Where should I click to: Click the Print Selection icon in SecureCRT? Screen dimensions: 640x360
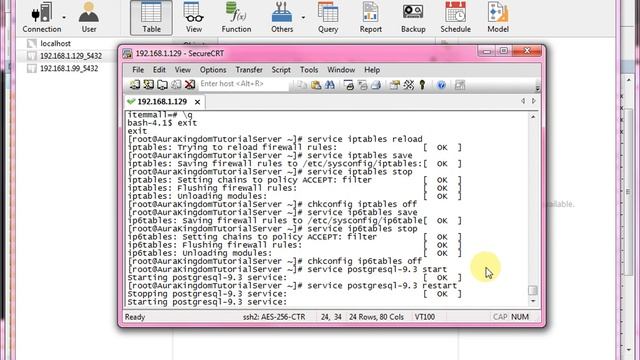click(362, 85)
